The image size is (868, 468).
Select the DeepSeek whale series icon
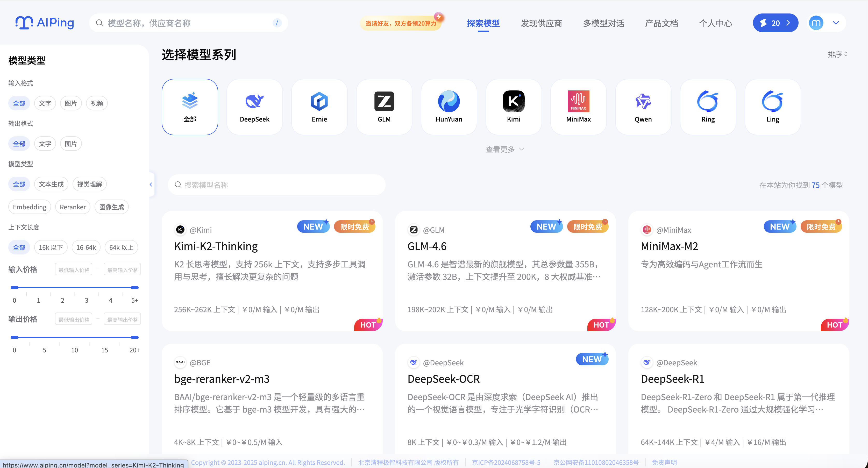tap(254, 101)
